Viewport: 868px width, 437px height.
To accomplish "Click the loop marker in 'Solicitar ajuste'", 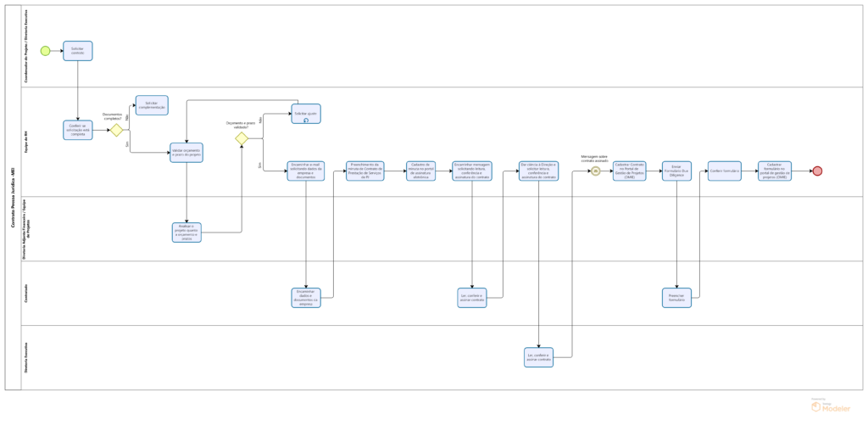I will (x=306, y=120).
